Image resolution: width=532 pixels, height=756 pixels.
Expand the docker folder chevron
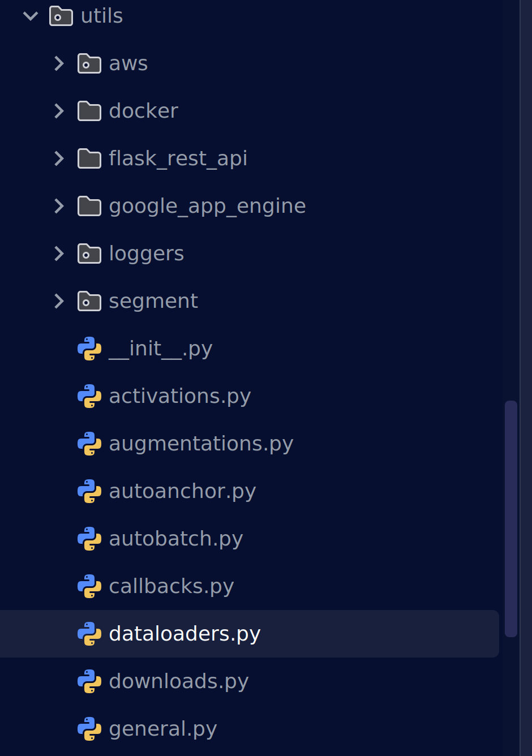click(59, 111)
